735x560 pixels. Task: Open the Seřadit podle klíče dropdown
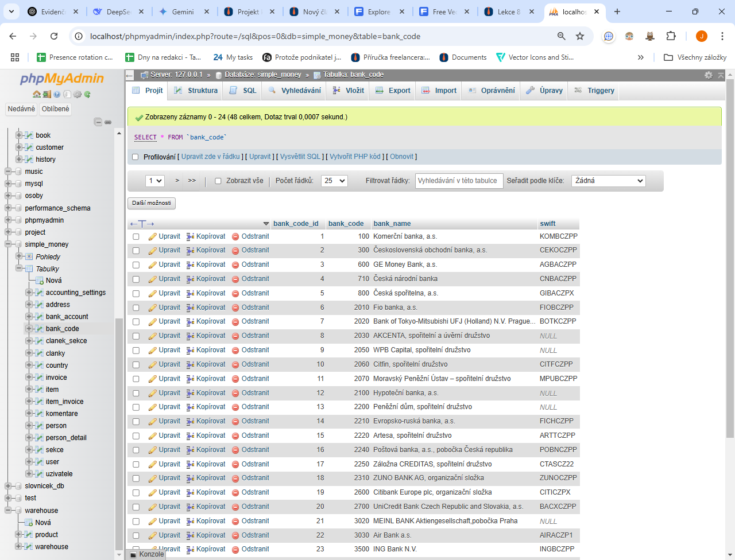tap(608, 181)
